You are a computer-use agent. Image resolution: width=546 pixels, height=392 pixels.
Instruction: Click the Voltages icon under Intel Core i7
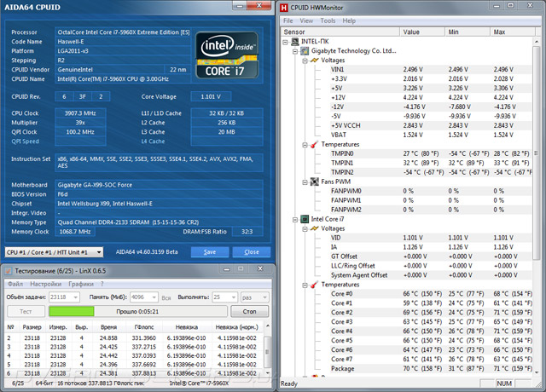click(x=315, y=228)
